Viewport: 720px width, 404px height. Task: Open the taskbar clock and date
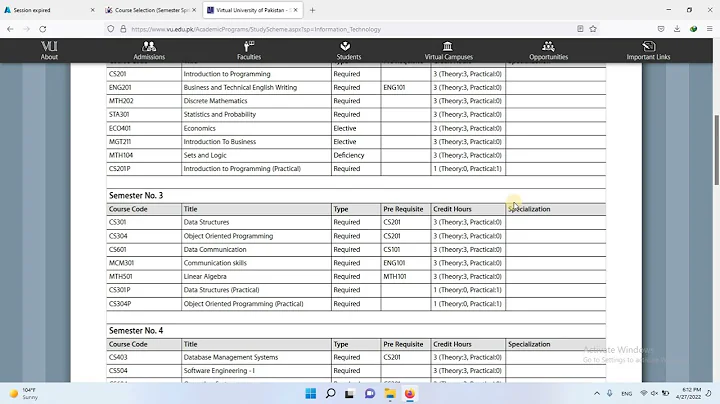point(688,393)
